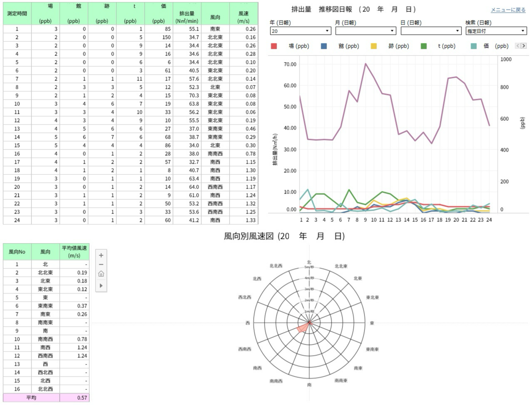
Task: Click the red wind sector on polar chart
Action: pyautogui.click(x=303, y=328)
